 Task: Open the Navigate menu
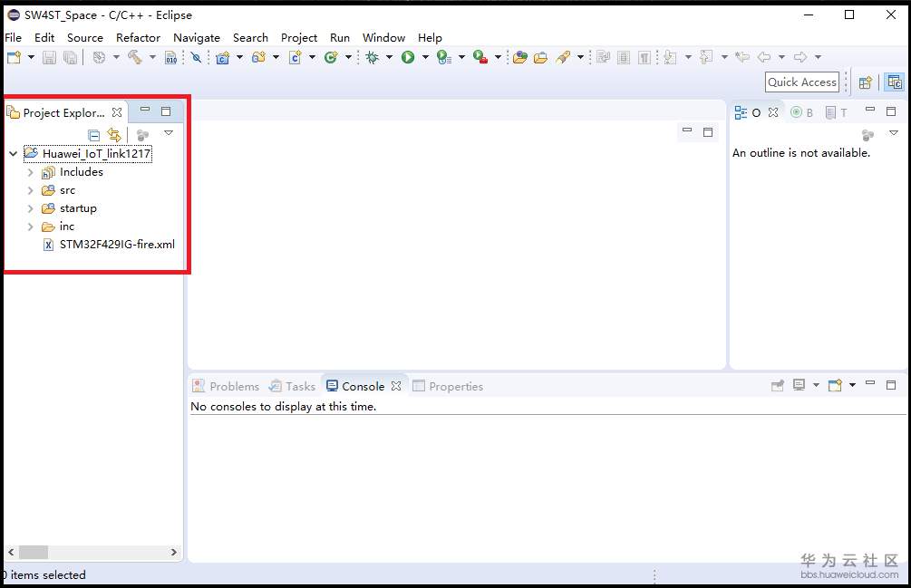[x=197, y=38]
